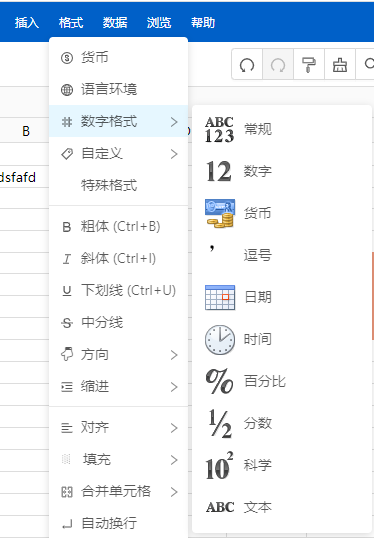
Task: Select column B header
Action: pos(26,131)
